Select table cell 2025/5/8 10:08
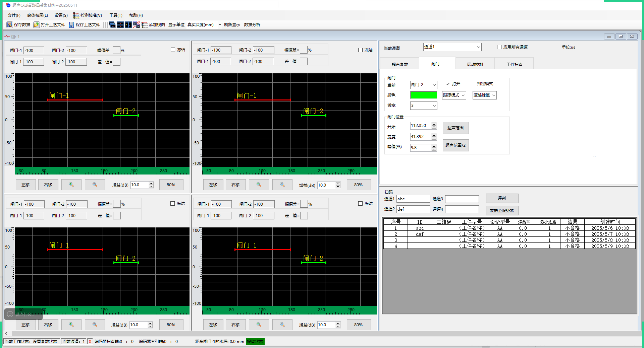Image resolution: width=644 pixels, height=348 pixels. coord(610,240)
